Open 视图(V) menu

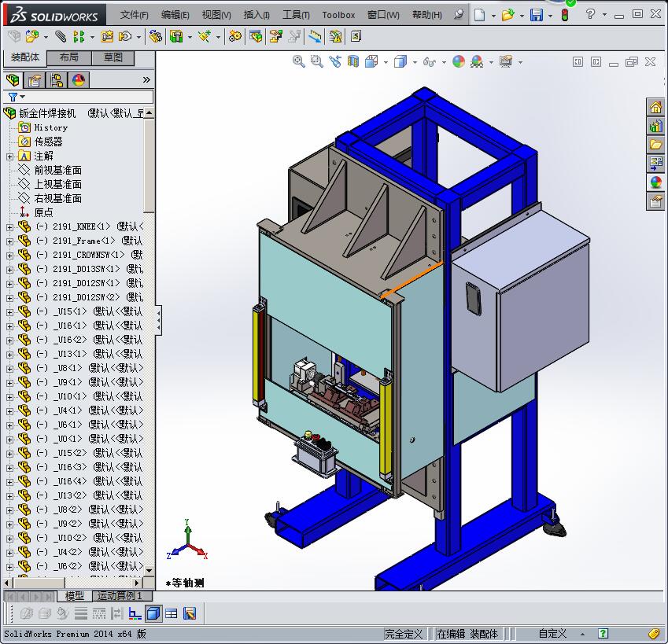click(x=216, y=15)
